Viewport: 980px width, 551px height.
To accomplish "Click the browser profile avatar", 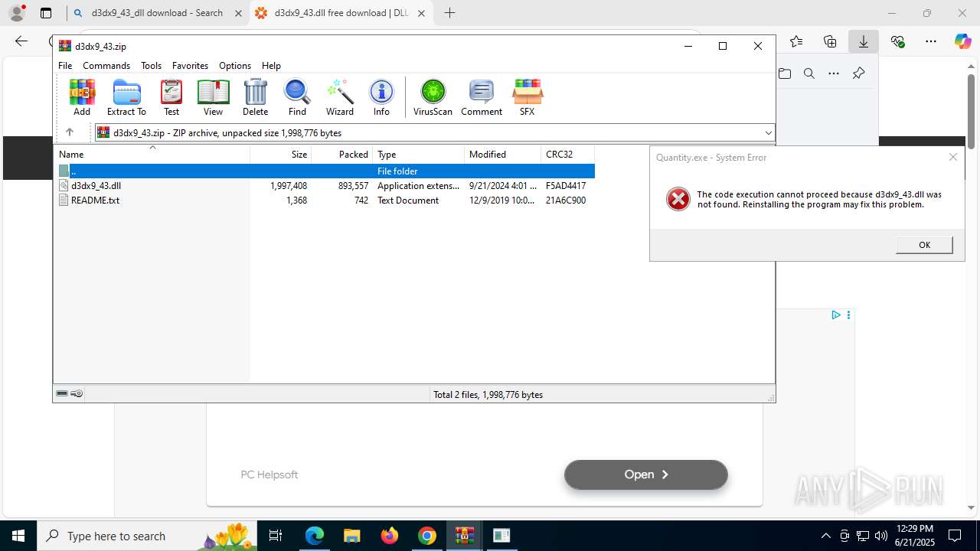I will coord(17,13).
